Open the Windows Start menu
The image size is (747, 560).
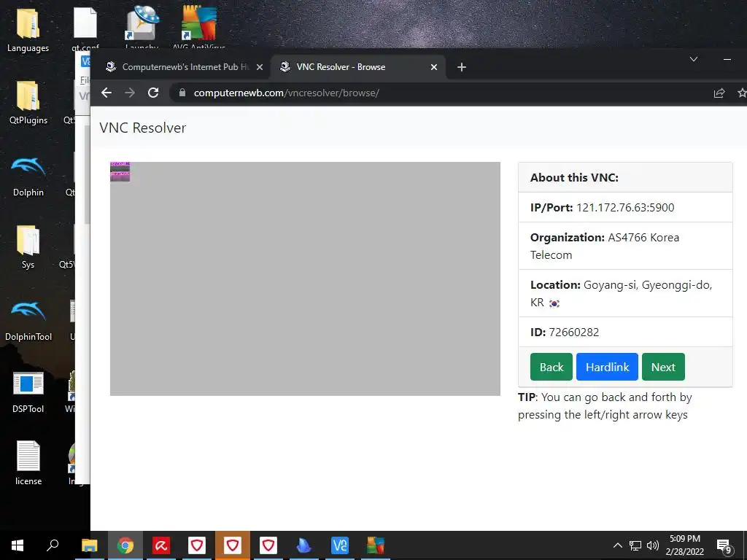(x=18, y=545)
